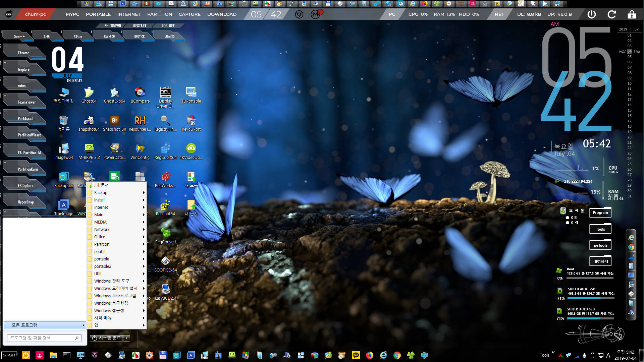
Task: Open the ResourceHacker RH icon
Action: [x=140, y=123]
